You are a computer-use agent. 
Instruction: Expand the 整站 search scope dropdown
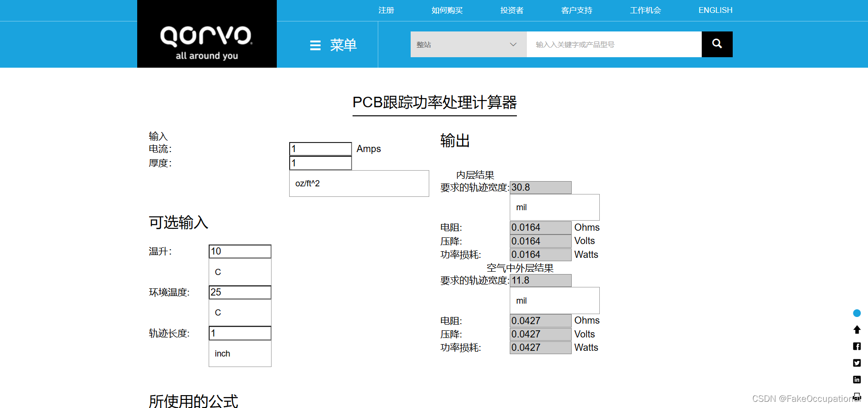click(469, 44)
